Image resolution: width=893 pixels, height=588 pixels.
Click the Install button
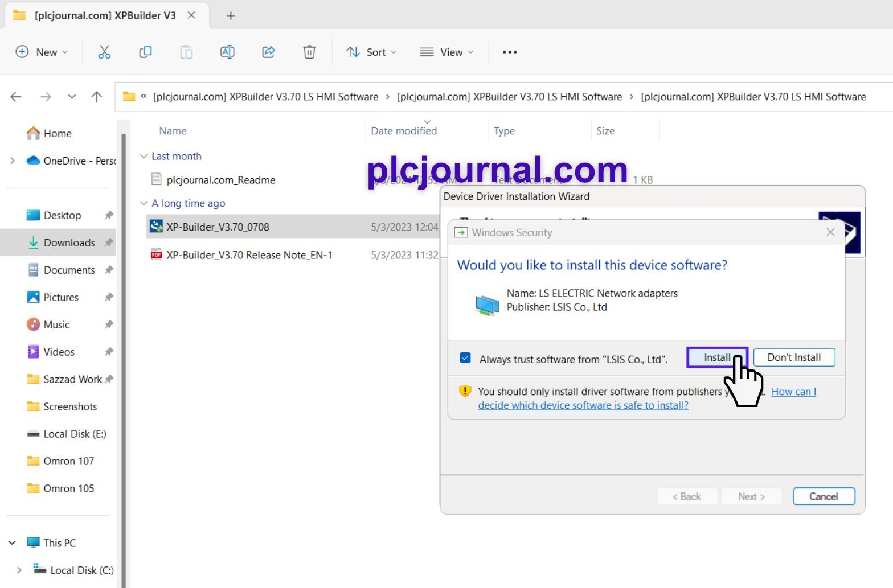click(x=717, y=357)
